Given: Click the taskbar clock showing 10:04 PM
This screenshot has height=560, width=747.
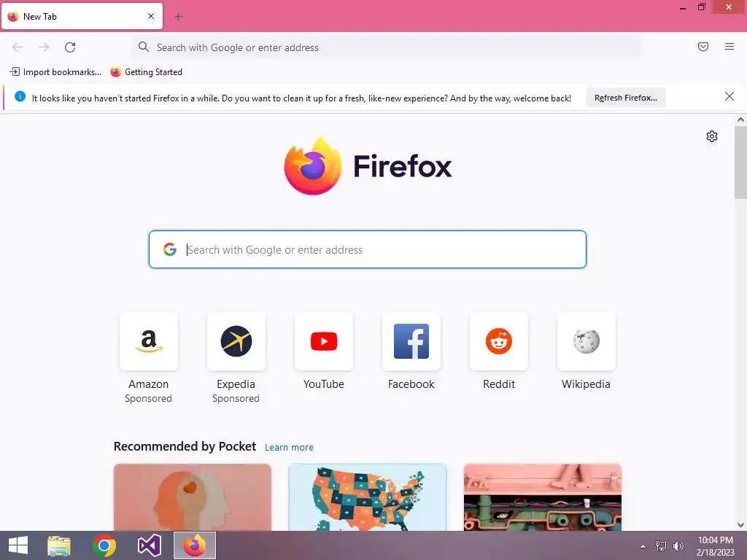Looking at the screenshot, I should 715,545.
